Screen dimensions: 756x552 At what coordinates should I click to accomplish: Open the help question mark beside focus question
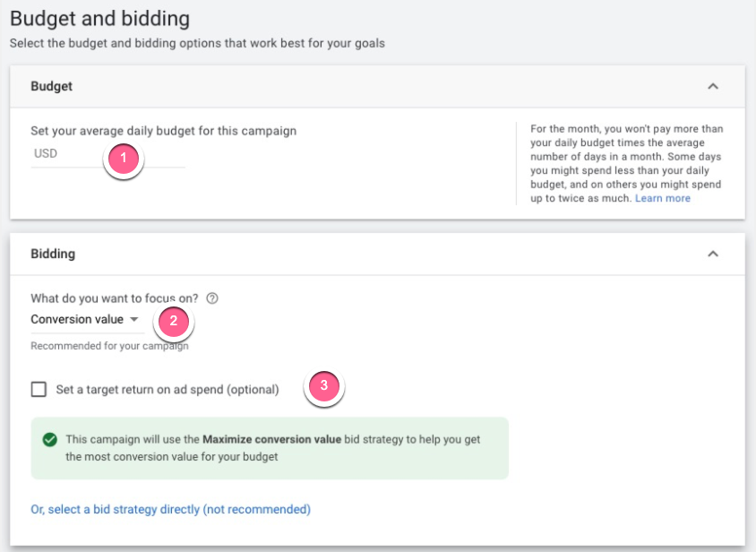(x=212, y=298)
